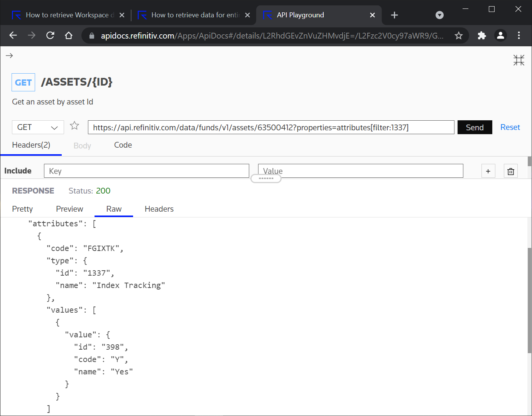Reset the request
Viewport: 532px width, 416px height.
click(510, 127)
